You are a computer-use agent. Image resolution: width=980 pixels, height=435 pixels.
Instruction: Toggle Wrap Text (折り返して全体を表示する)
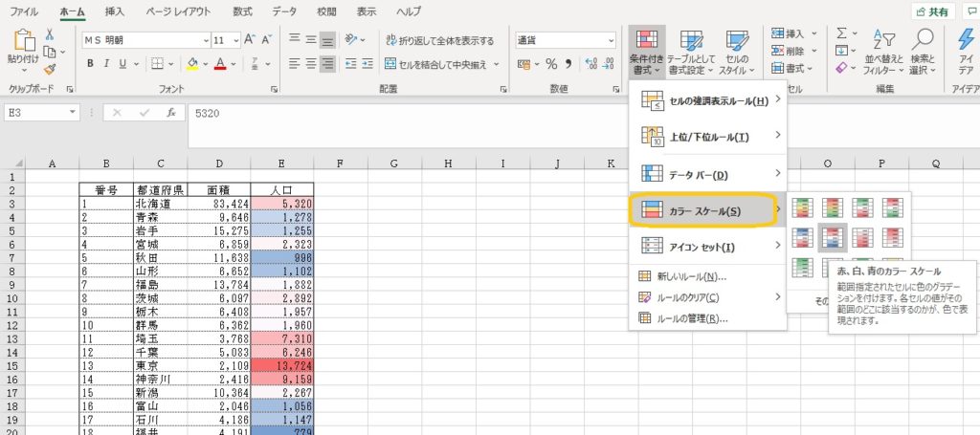coord(440,41)
